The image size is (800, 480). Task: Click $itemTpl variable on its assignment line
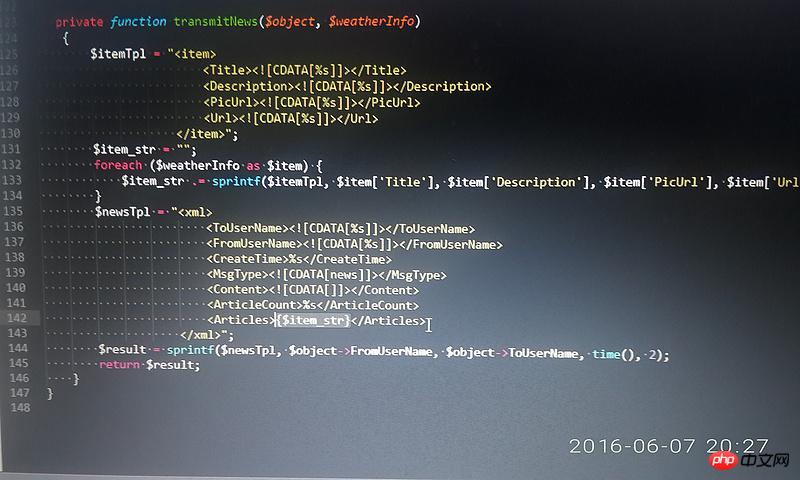pos(118,54)
